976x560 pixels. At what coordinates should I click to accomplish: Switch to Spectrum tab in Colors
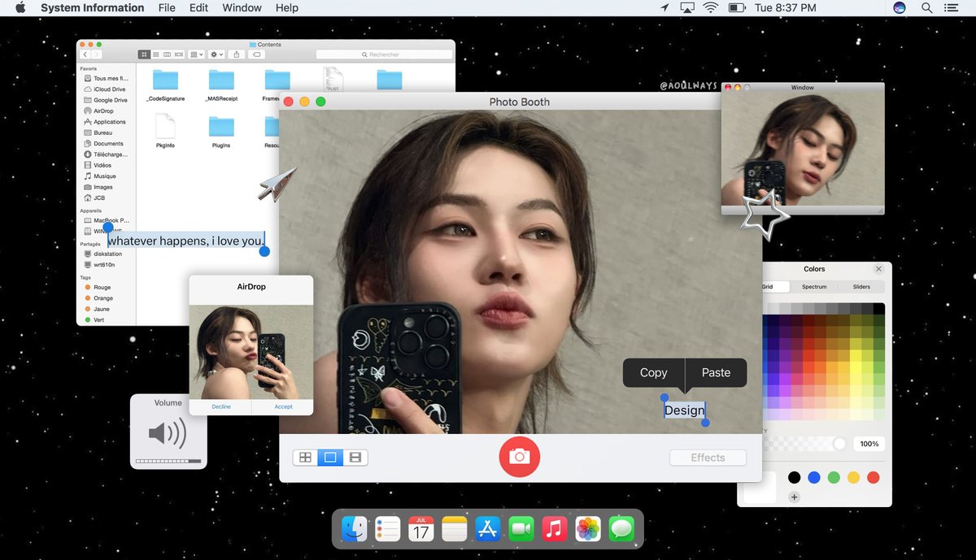[814, 287]
